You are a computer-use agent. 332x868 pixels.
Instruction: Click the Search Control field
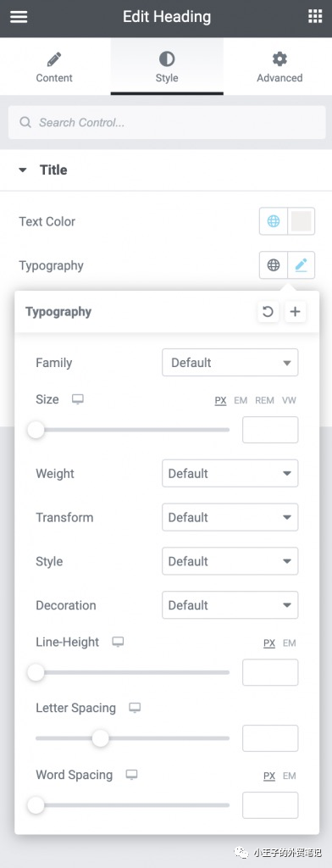pyautogui.click(x=167, y=122)
